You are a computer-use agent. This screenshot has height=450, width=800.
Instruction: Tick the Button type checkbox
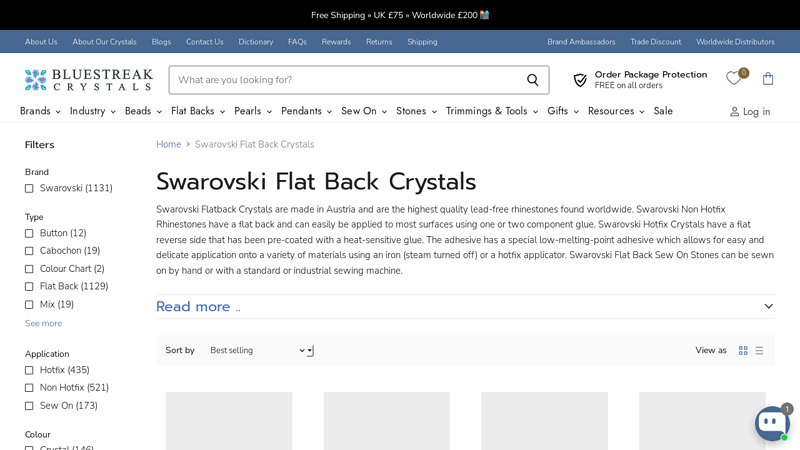click(29, 233)
